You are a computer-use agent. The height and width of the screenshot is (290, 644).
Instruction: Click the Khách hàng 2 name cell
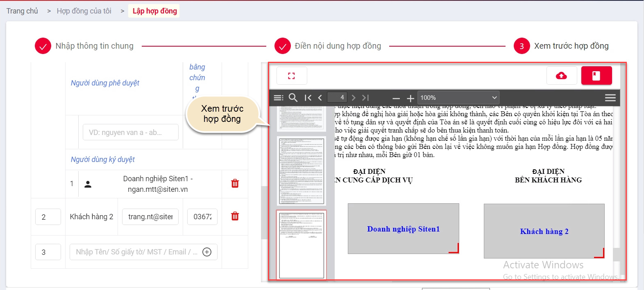coord(91,217)
